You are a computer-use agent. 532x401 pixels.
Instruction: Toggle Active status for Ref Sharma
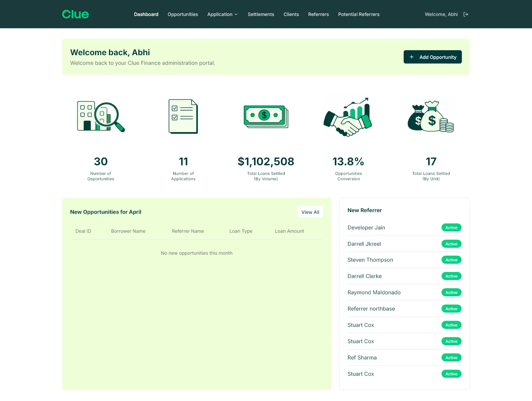click(451, 357)
